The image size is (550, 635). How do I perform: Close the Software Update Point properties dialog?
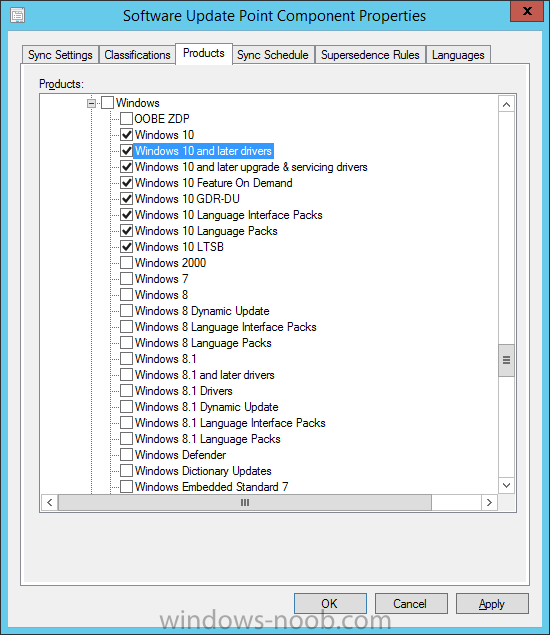pyautogui.click(x=527, y=11)
